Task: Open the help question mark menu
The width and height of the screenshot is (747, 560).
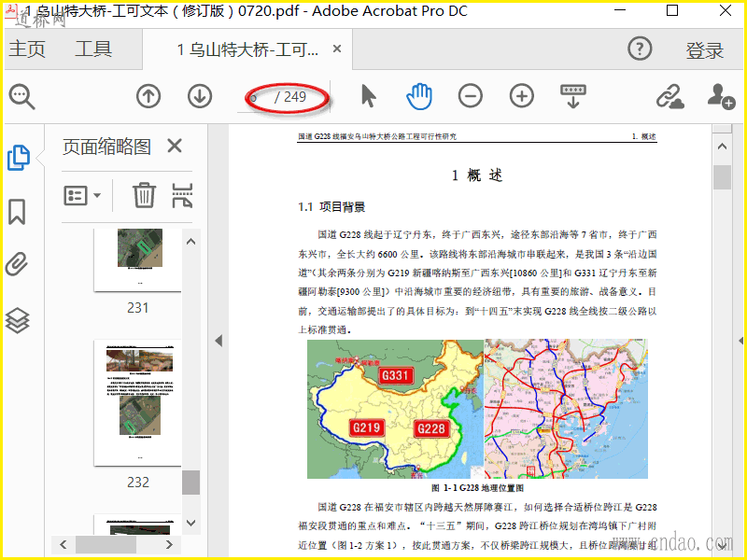Action: coord(640,49)
